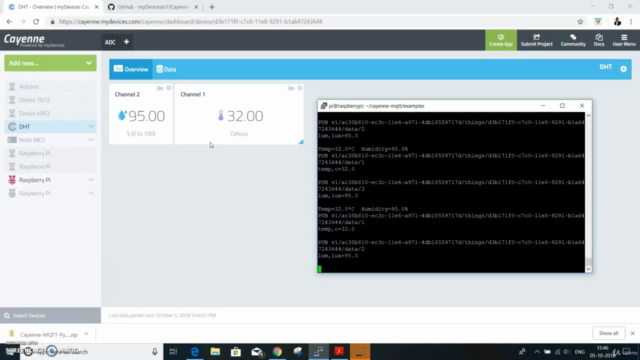Click the thermometer icon

tap(221, 116)
